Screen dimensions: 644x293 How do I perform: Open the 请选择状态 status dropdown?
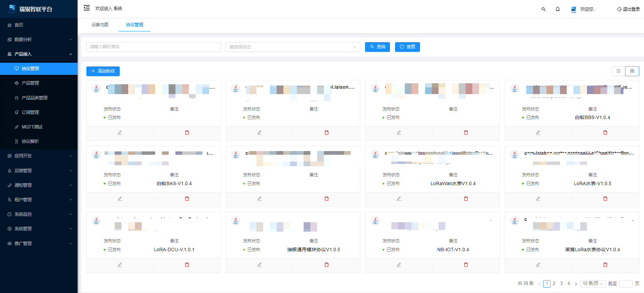[293, 47]
